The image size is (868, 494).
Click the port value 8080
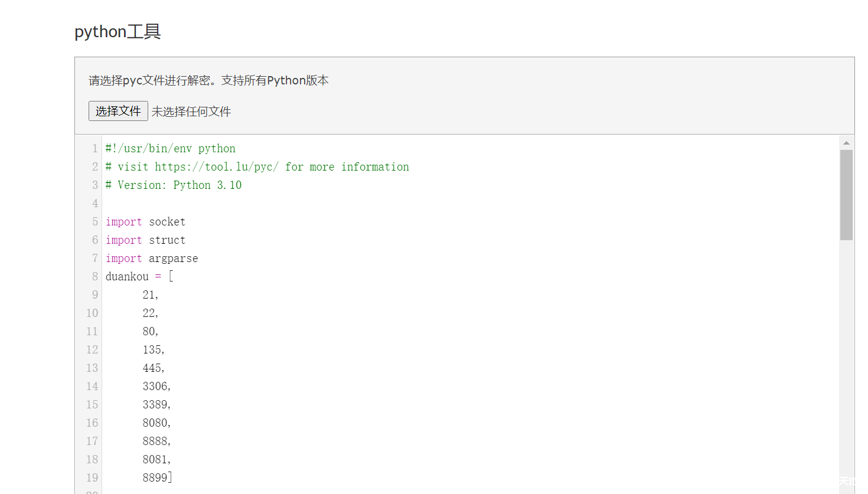click(155, 423)
